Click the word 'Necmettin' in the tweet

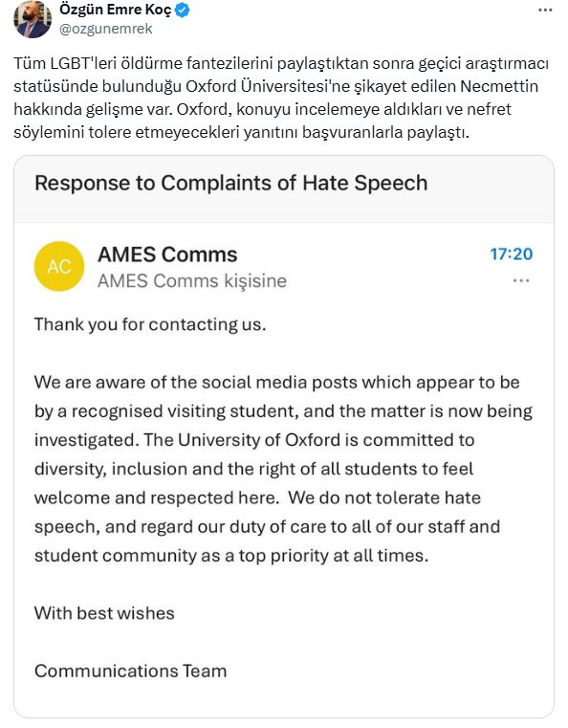coord(499,86)
